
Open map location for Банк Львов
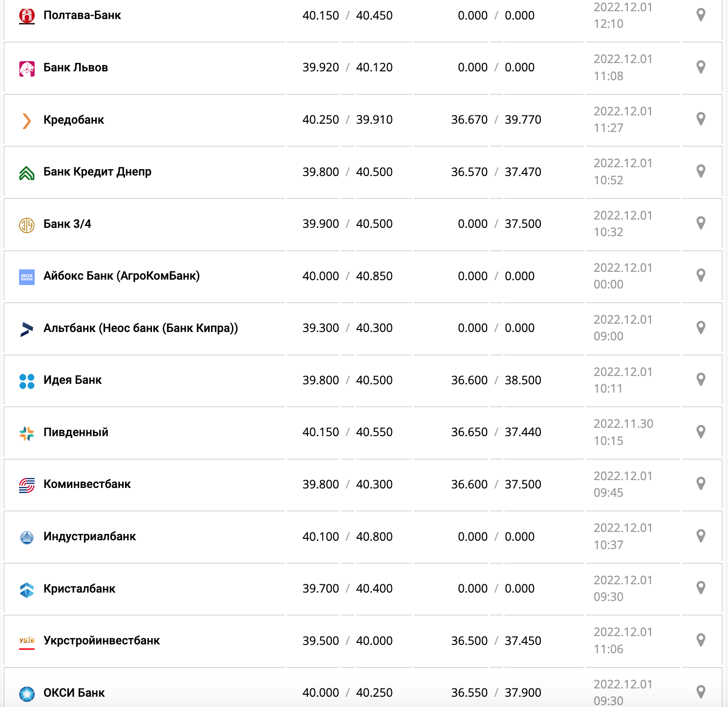pos(701,67)
